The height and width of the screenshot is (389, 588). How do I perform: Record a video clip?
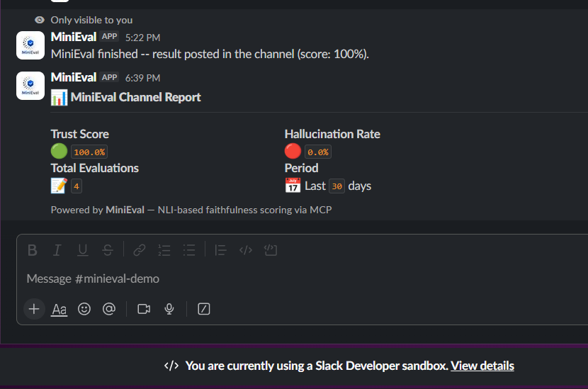point(144,309)
